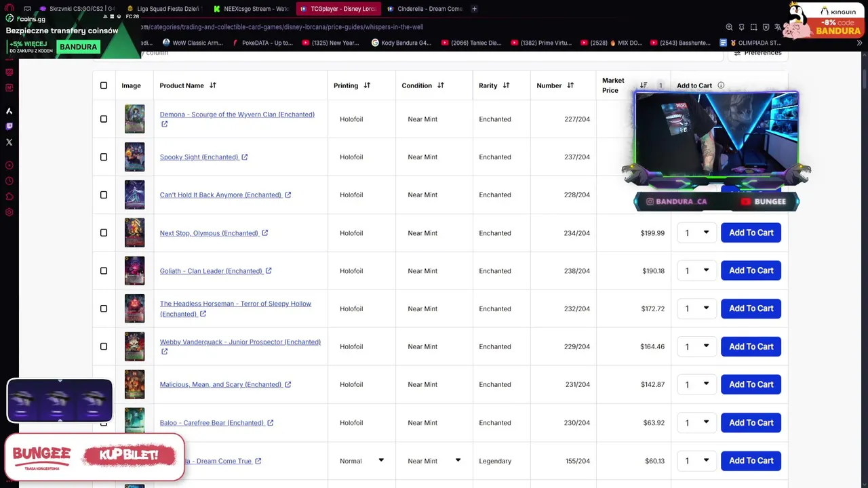Check The Headless Horseman row checkbox
This screenshot has height=488, width=868.
tap(104, 308)
